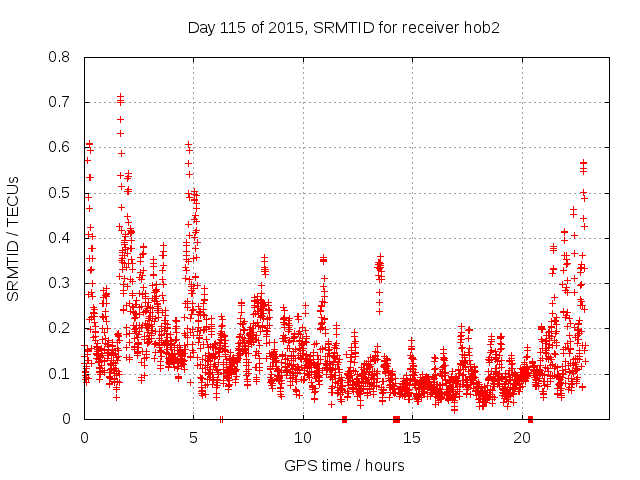Click the plot title mentioning receiver hob2
640x480 pixels.
[x=343, y=27]
